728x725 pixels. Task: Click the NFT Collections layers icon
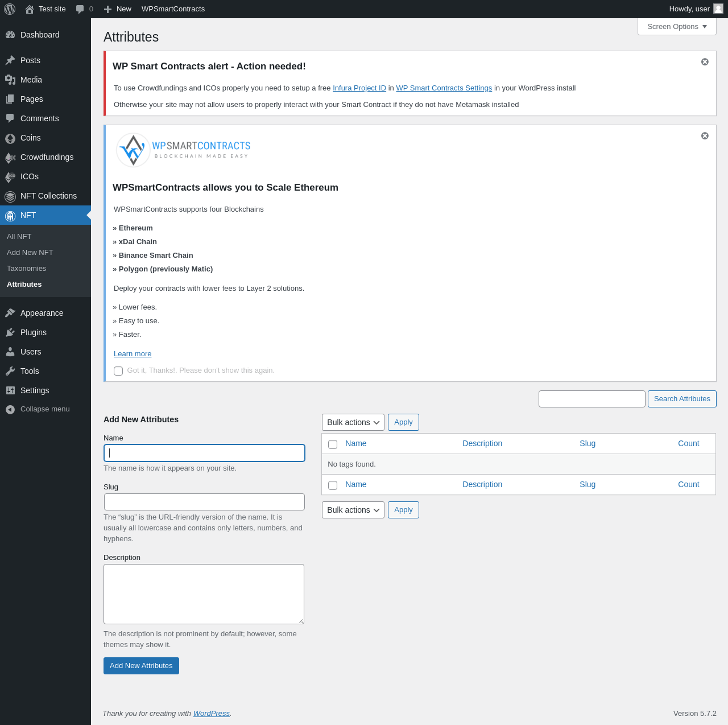pos(10,196)
